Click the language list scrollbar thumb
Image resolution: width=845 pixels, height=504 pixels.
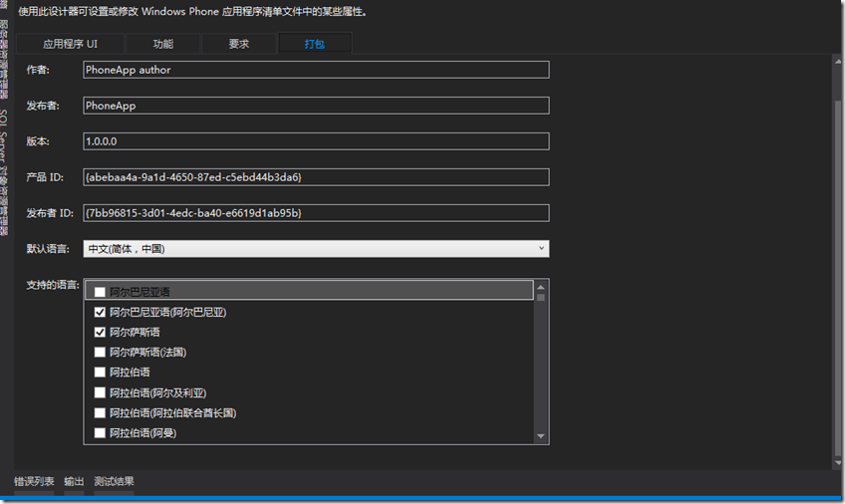coord(541,297)
